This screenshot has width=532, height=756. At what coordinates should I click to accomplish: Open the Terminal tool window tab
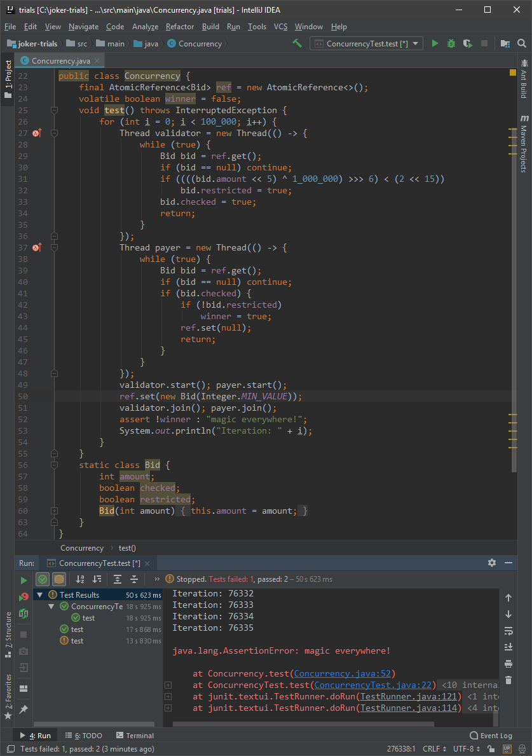pos(135,735)
